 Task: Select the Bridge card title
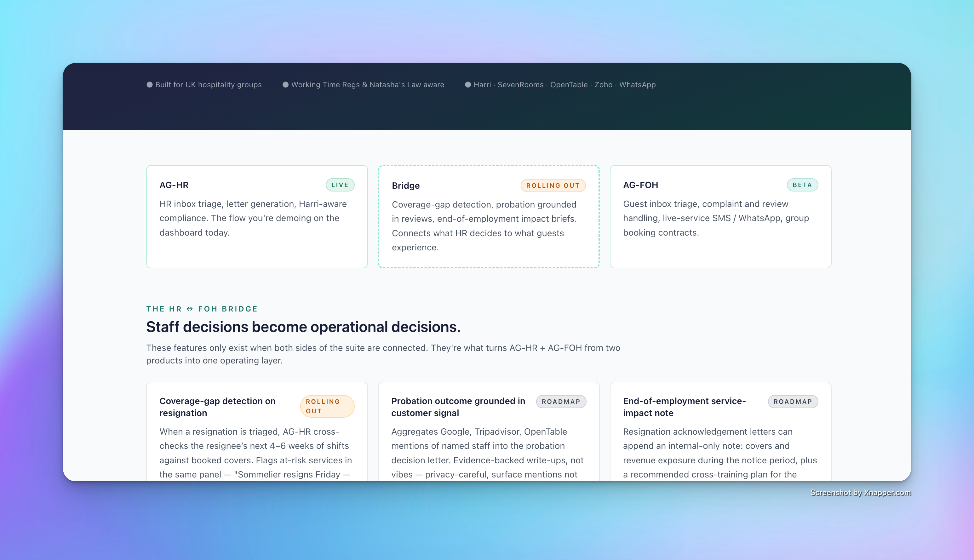coord(405,186)
